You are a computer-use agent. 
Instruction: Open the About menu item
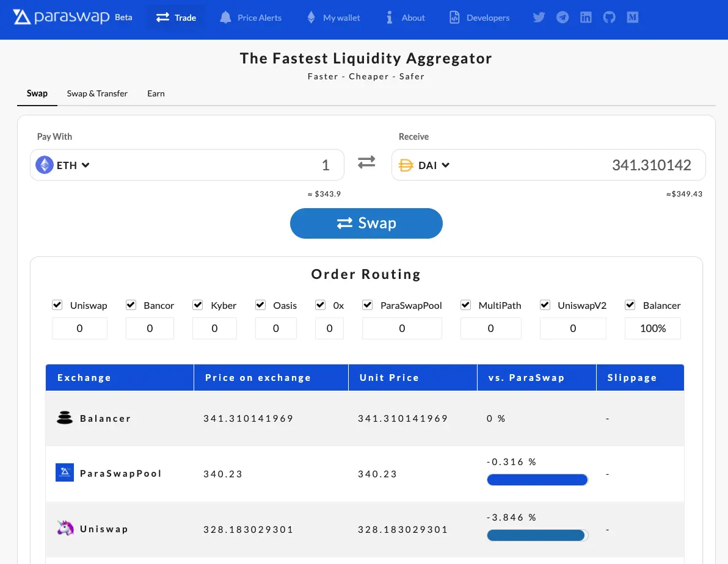tap(406, 18)
